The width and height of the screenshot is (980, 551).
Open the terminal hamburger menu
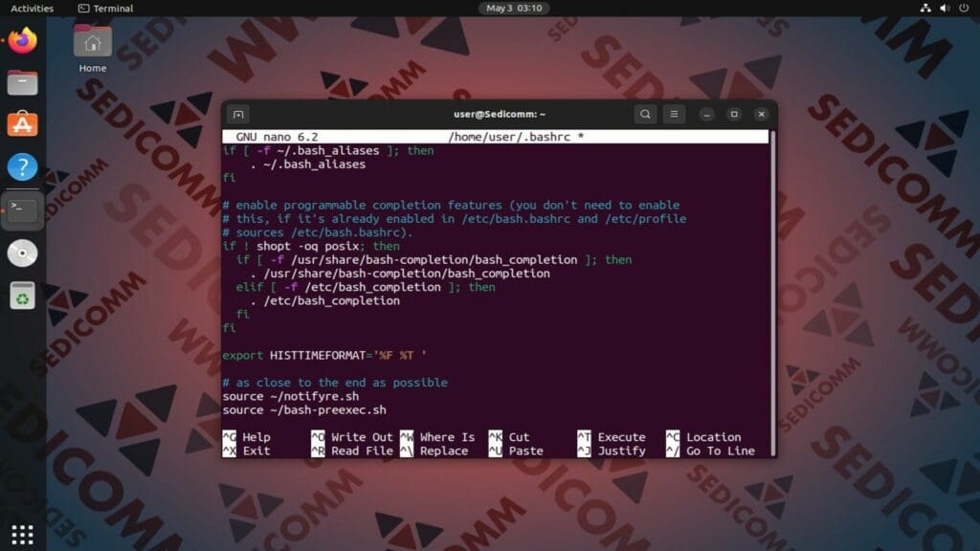click(674, 115)
